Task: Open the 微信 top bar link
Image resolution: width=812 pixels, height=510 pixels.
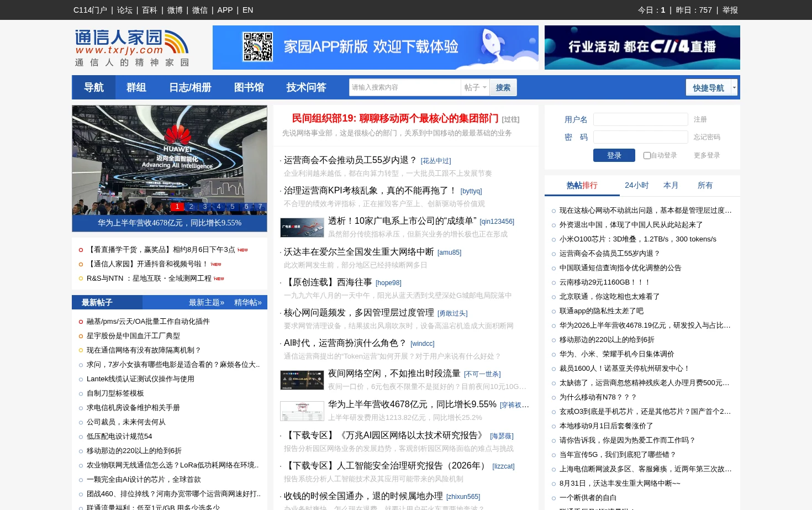Action: click(200, 10)
